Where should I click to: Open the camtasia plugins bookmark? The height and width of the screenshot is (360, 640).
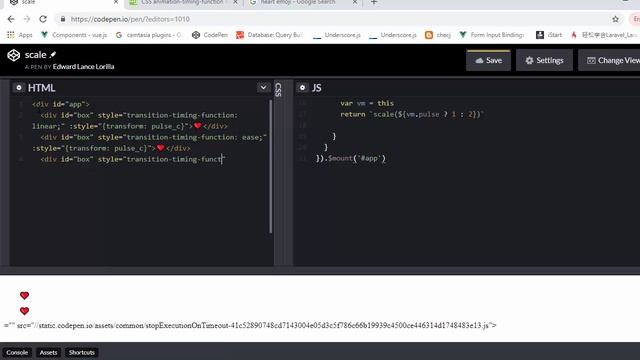coord(149,35)
